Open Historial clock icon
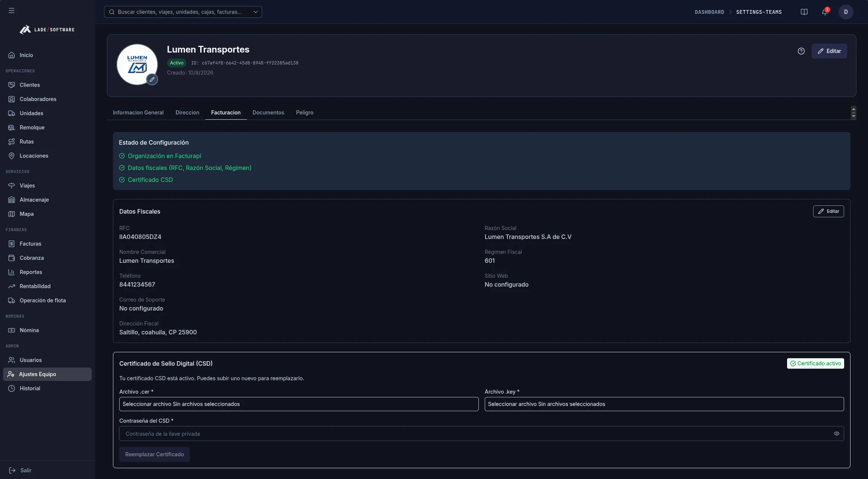Screen dimensions: 868x479 [x=12, y=388]
